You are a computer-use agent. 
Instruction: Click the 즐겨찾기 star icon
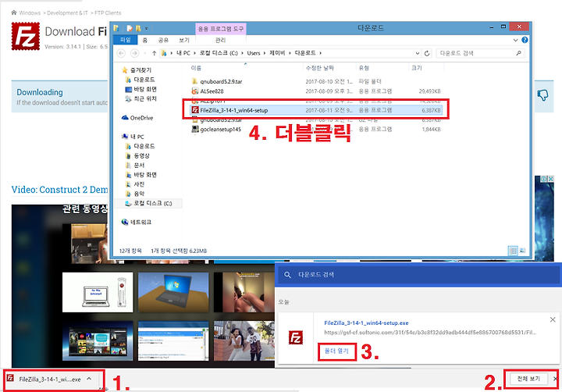[x=125, y=70]
